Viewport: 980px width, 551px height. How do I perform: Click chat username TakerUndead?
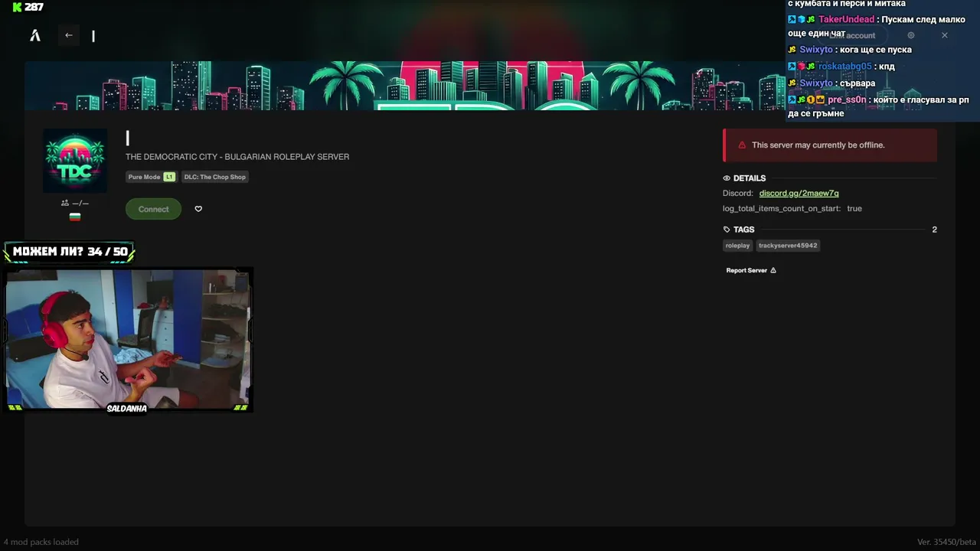coord(846,20)
